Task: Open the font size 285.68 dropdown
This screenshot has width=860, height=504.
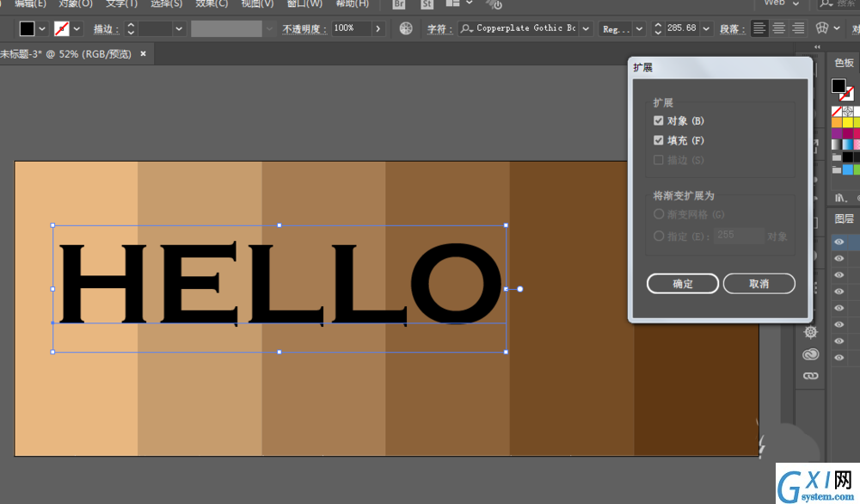Action: [x=706, y=28]
